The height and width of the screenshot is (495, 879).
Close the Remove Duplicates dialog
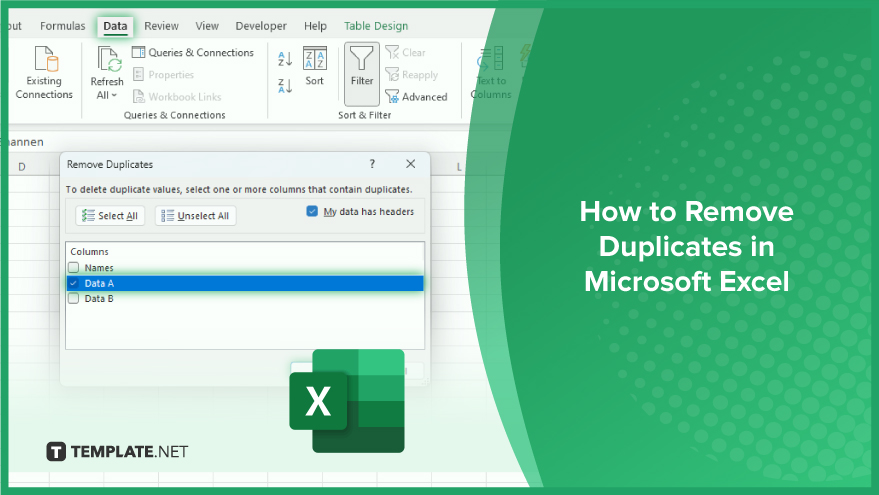coord(410,164)
